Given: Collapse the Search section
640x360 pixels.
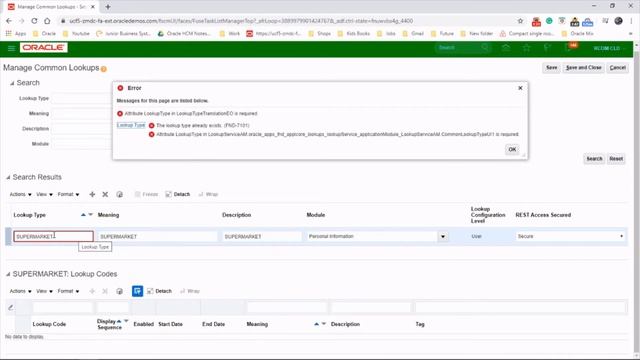Looking at the screenshot, I should click(x=12, y=83).
